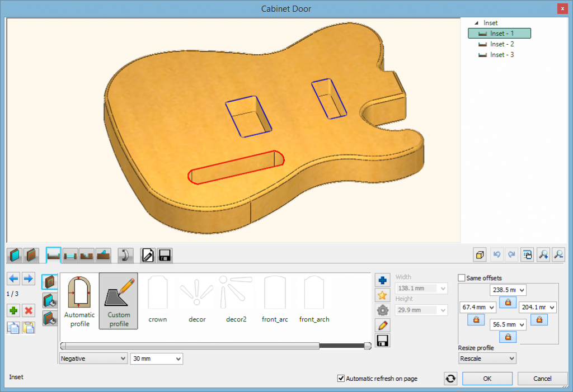Select Inset - 1 in tree

point(499,33)
